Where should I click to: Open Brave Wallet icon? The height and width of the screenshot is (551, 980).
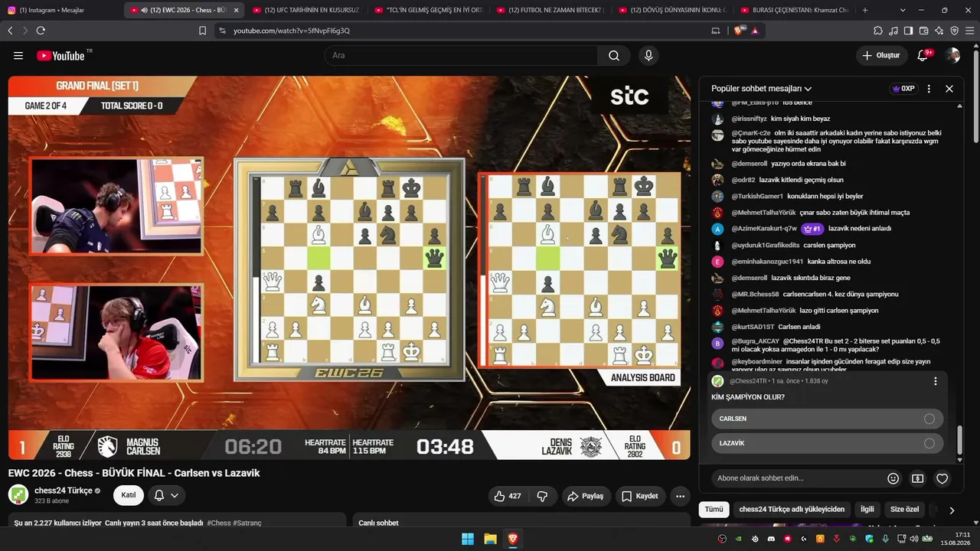pos(923,31)
